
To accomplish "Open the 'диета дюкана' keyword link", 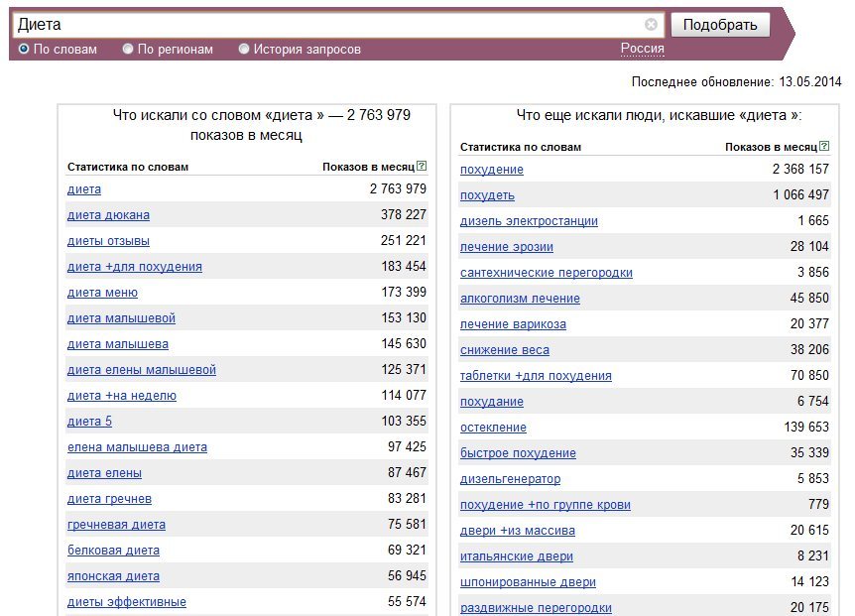I will [x=108, y=215].
